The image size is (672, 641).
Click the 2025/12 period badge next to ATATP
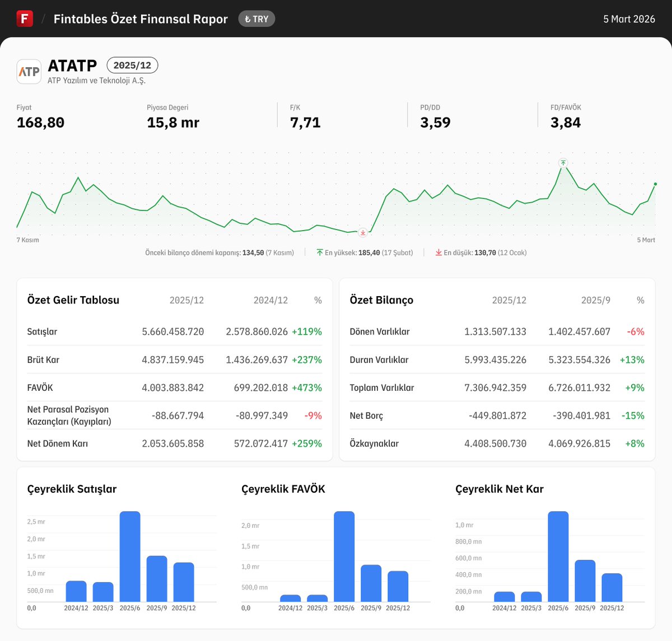pos(132,65)
